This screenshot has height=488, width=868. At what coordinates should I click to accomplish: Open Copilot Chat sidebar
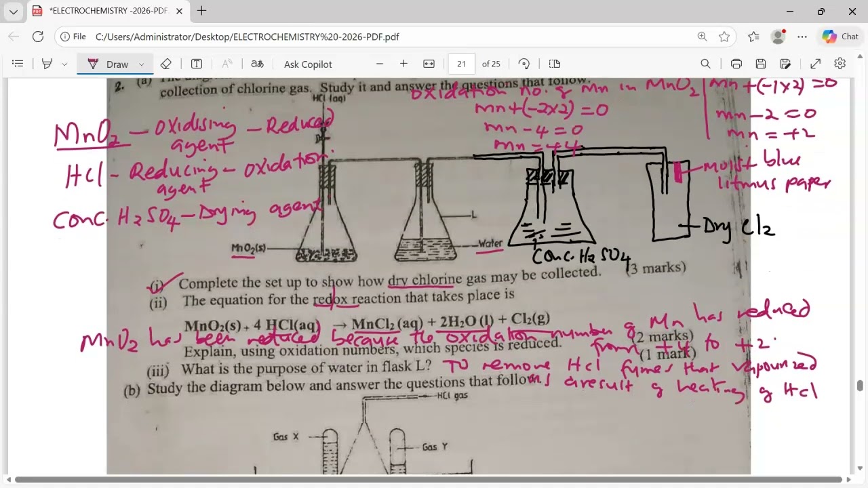coord(841,37)
